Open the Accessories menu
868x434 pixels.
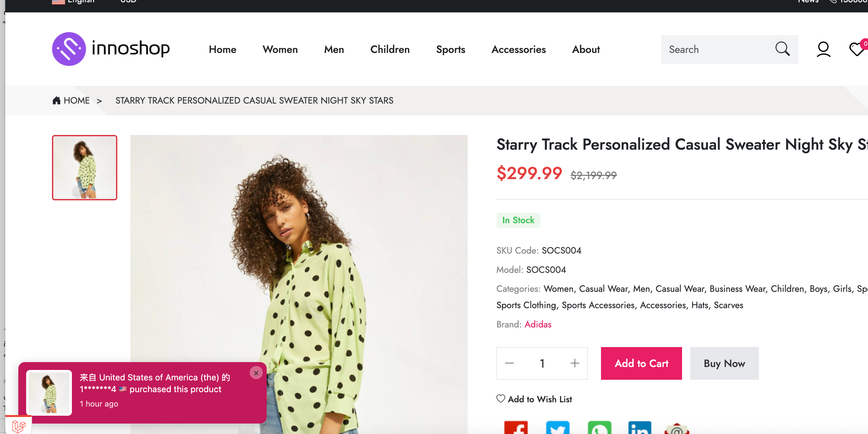(x=518, y=50)
